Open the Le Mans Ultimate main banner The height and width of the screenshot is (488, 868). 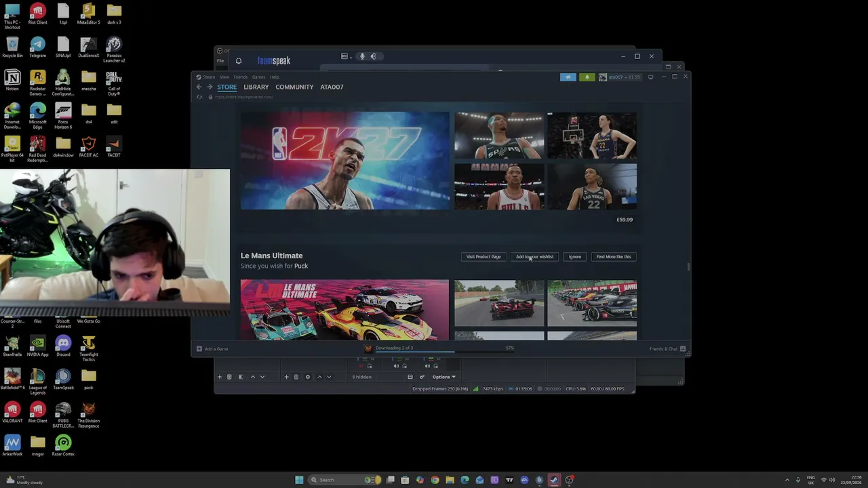tap(344, 310)
